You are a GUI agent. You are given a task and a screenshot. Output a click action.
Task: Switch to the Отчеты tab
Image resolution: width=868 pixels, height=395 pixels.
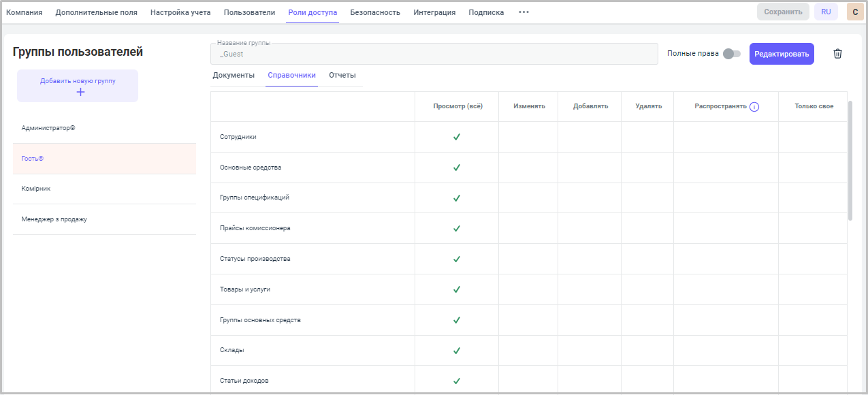pyautogui.click(x=342, y=75)
